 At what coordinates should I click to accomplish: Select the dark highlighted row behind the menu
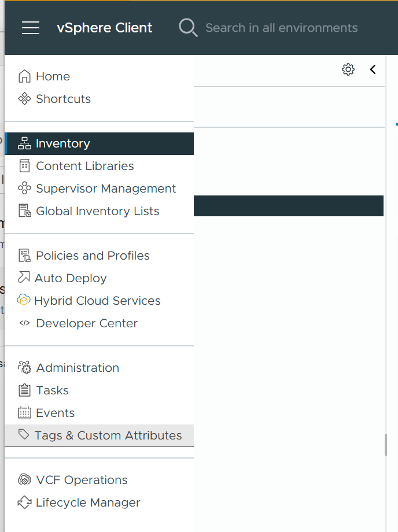click(289, 206)
